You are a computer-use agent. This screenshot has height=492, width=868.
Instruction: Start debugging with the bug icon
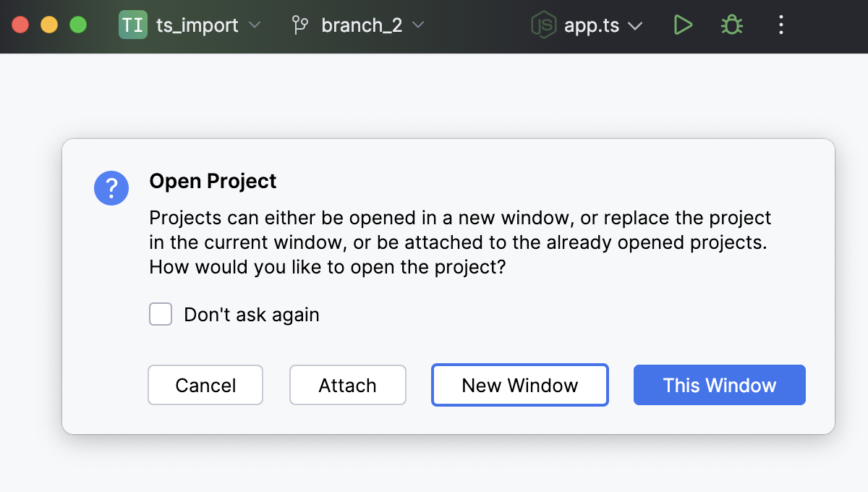tap(731, 25)
